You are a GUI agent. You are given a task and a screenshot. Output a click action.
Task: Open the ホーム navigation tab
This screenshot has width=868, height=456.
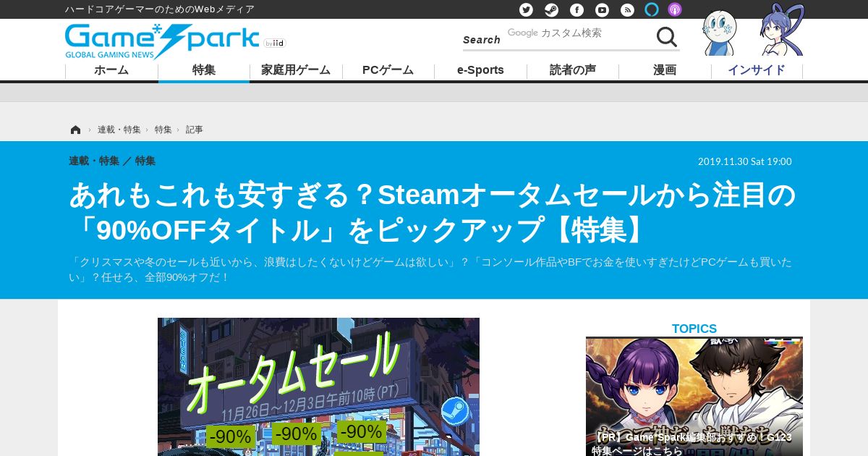coord(111,70)
